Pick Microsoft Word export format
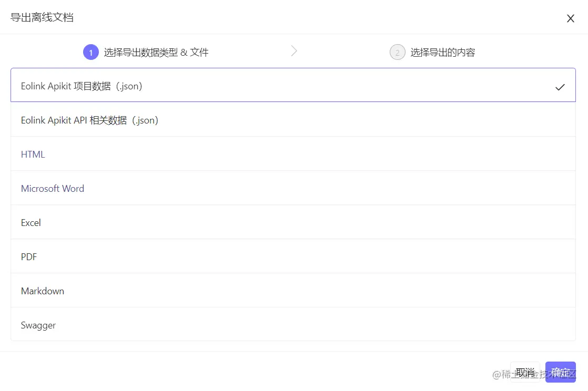The width and height of the screenshot is (588, 391). point(293,188)
